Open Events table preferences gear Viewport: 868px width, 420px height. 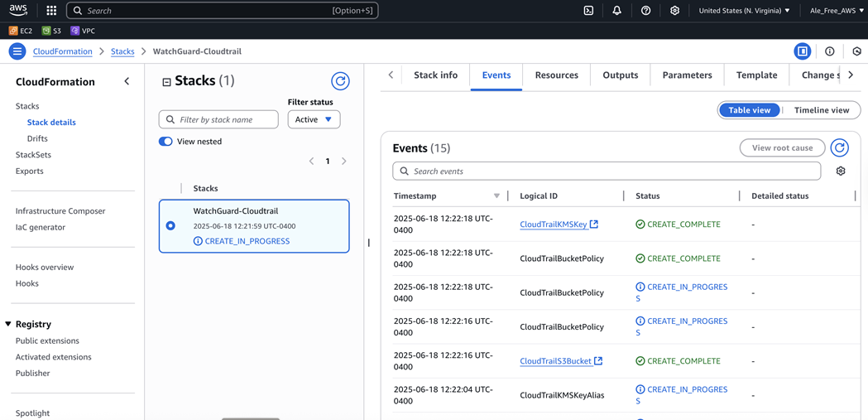coord(841,171)
